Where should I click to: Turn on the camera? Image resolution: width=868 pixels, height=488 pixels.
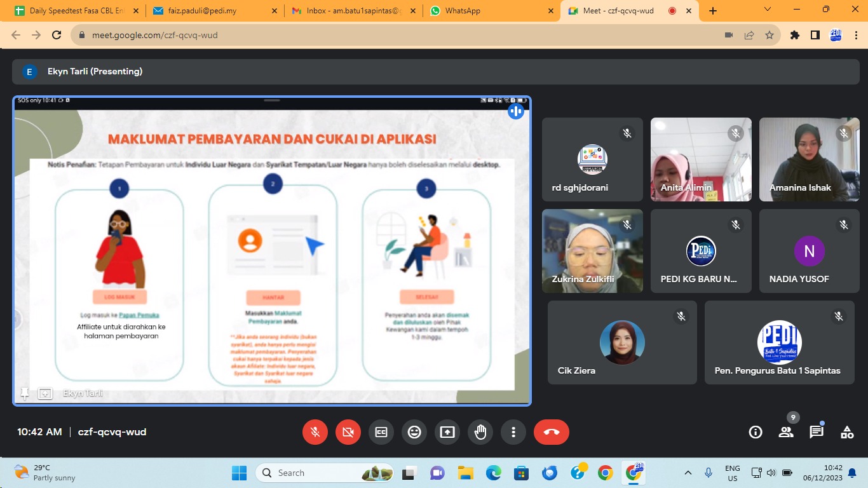(348, 432)
